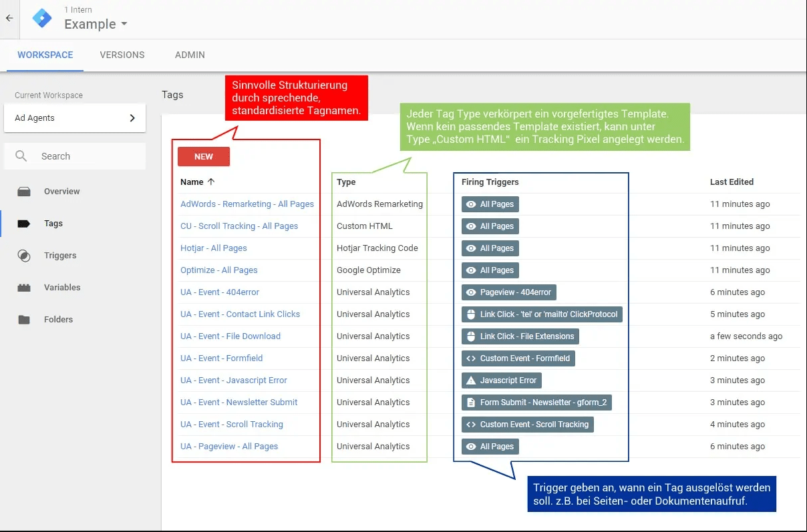Click the Link Click - File Extensions trigger chip
The image size is (807, 532).
click(520, 336)
